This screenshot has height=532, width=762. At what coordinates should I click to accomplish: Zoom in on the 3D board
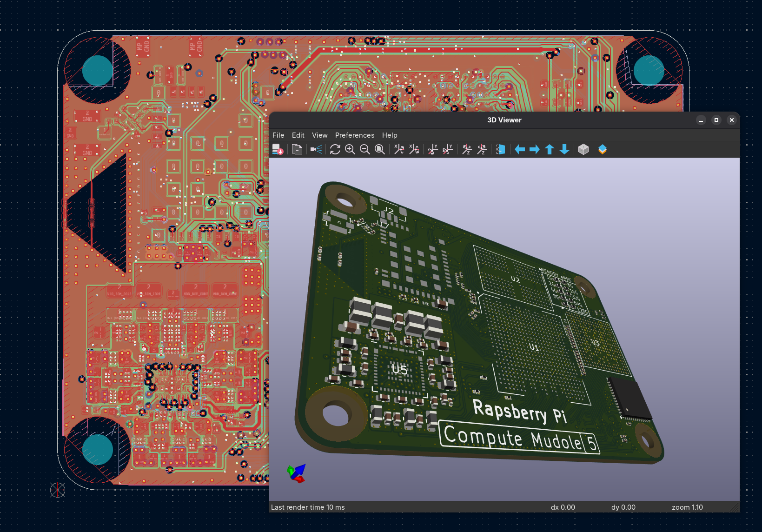(x=350, y=149)
